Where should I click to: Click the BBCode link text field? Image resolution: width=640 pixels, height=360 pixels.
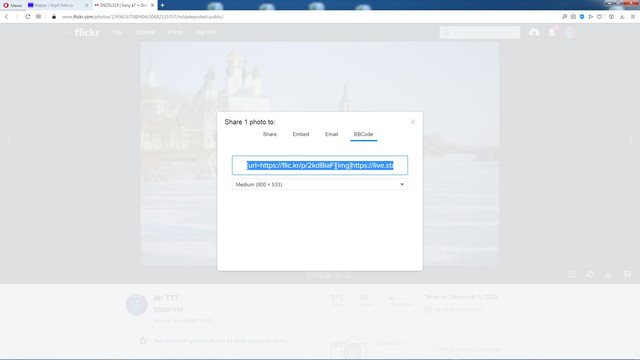pyautogui.click(x=320, y=165)
